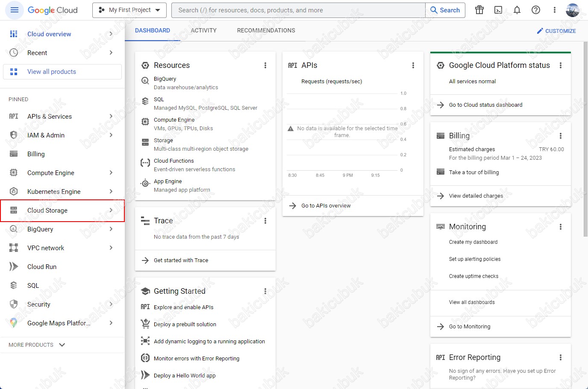Click View detailed charges link
Screen dimensions: 588x389
point(476,196)
